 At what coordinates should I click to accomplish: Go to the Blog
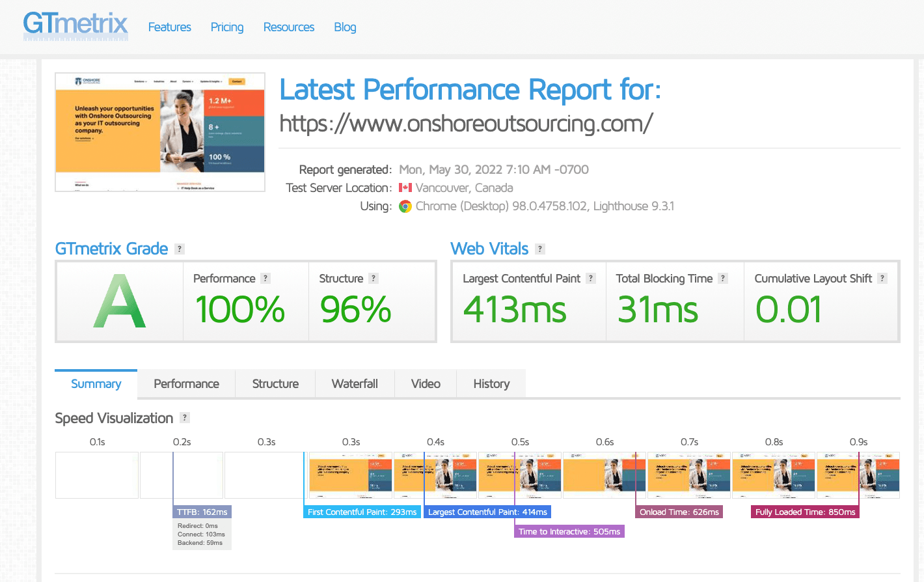pyautogui.click(x=345, y=27)
